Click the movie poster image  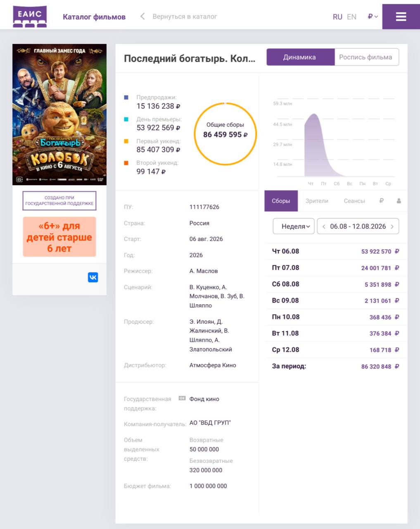pos(59,114)
